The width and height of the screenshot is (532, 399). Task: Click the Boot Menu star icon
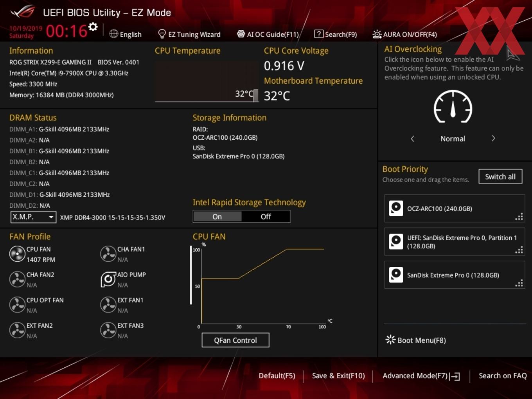[390, 340]
